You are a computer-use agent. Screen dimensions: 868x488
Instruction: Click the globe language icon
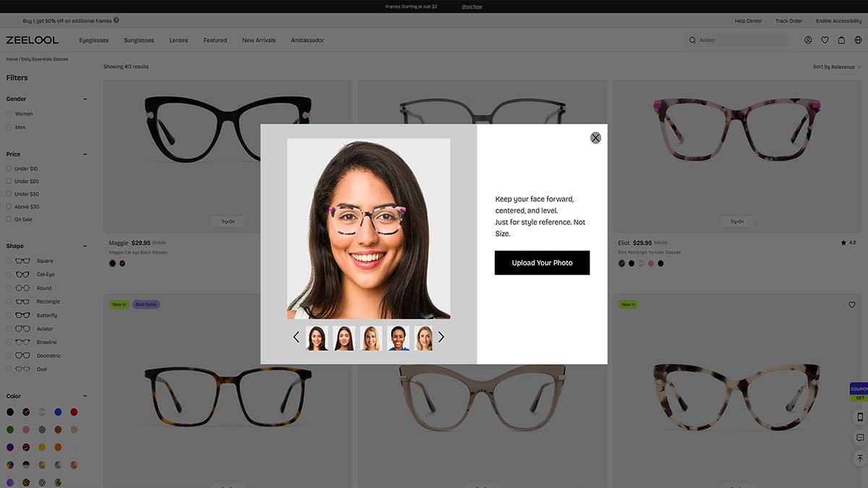tap(858, 40)
